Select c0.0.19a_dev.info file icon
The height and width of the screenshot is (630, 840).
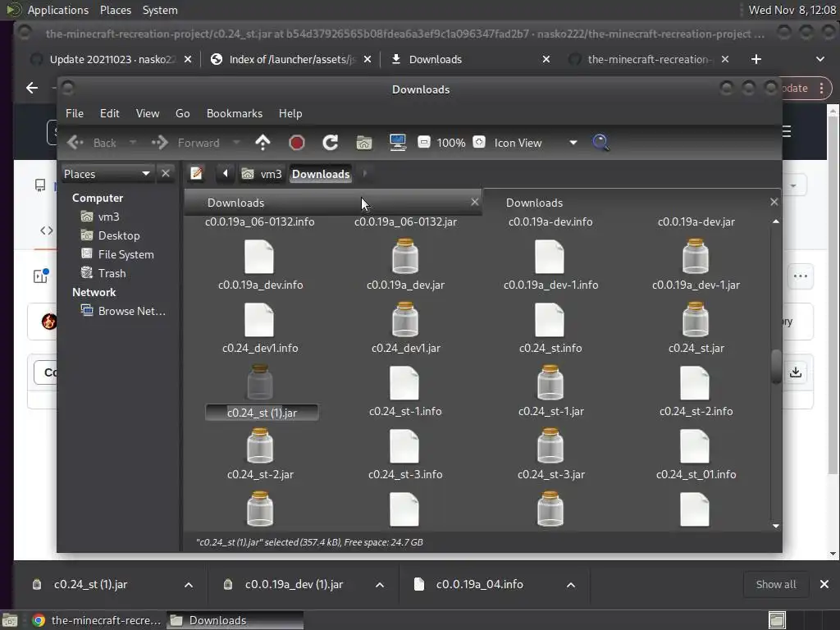pyautogui.click(x=259, y=257)
